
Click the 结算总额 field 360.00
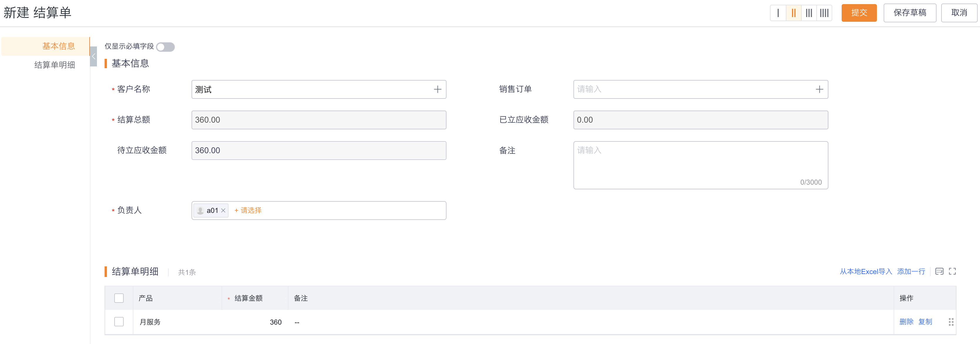(x=319, y=120)
